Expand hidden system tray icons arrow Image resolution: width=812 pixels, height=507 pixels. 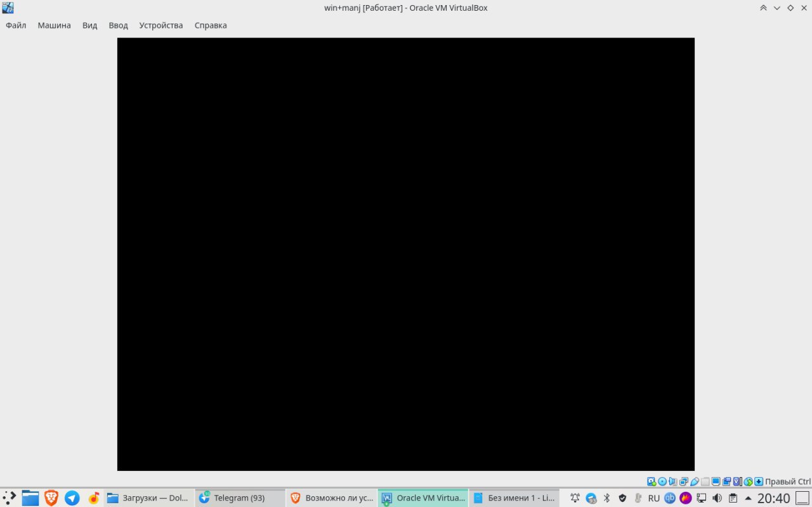pyautogui.click(x=749, y=498)
